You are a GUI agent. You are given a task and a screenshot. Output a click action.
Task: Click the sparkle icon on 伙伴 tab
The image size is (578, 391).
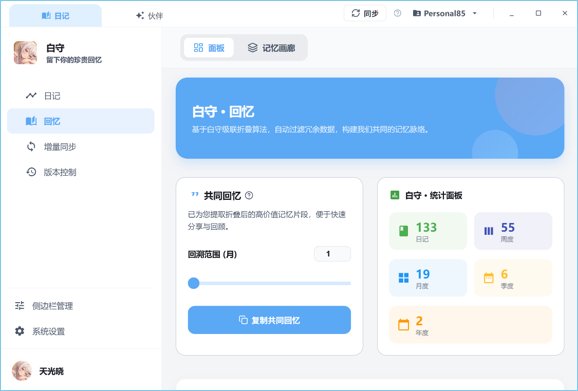pyautogui.click(x=140, y=15)
